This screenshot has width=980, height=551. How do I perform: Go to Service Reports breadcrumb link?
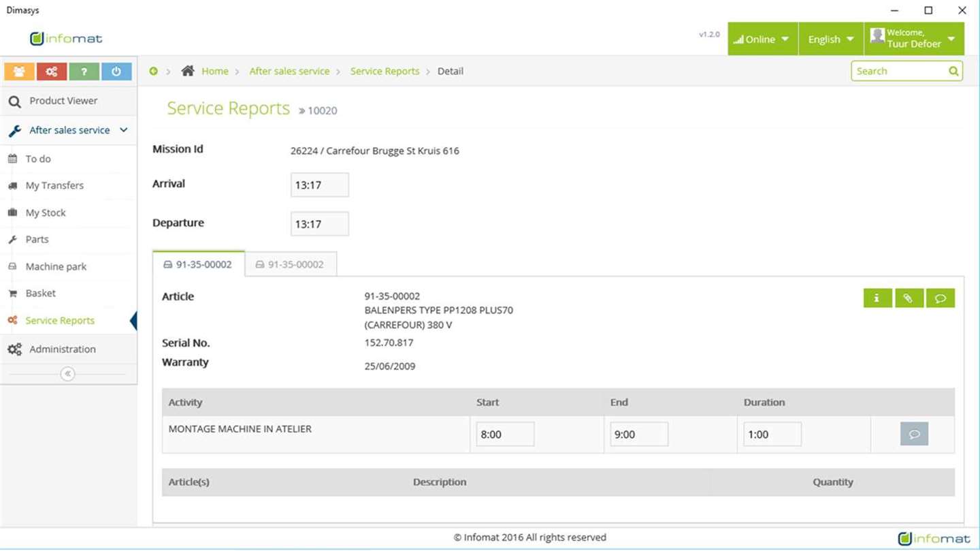pos(385,71)
